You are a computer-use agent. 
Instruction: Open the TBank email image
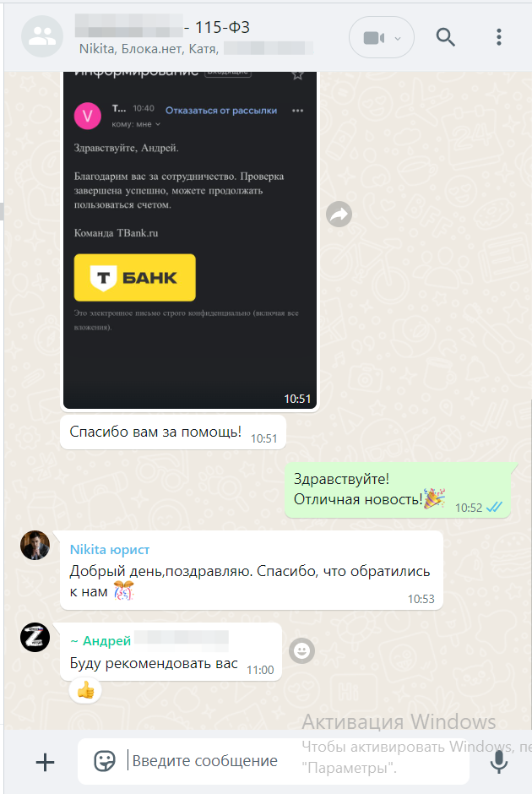point(190,240)
